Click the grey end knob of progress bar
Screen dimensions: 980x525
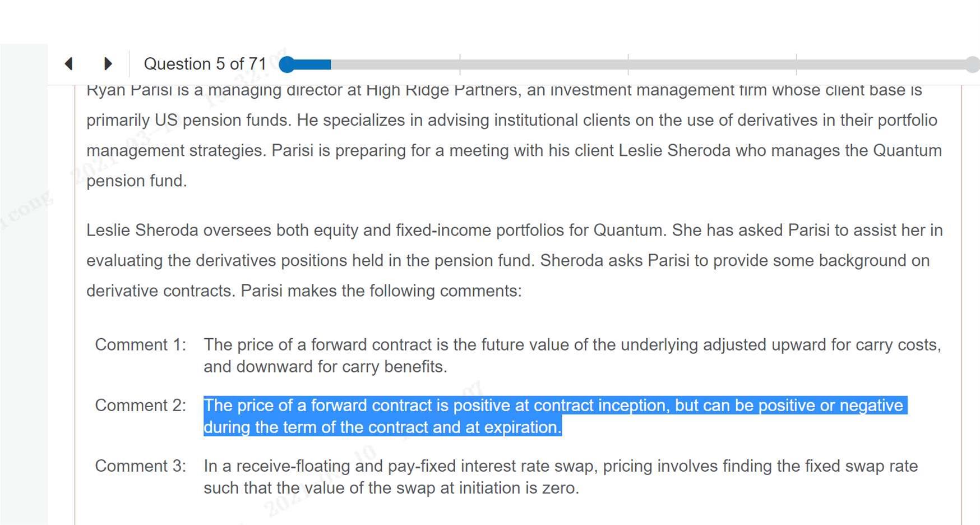(x=973, y=65)
